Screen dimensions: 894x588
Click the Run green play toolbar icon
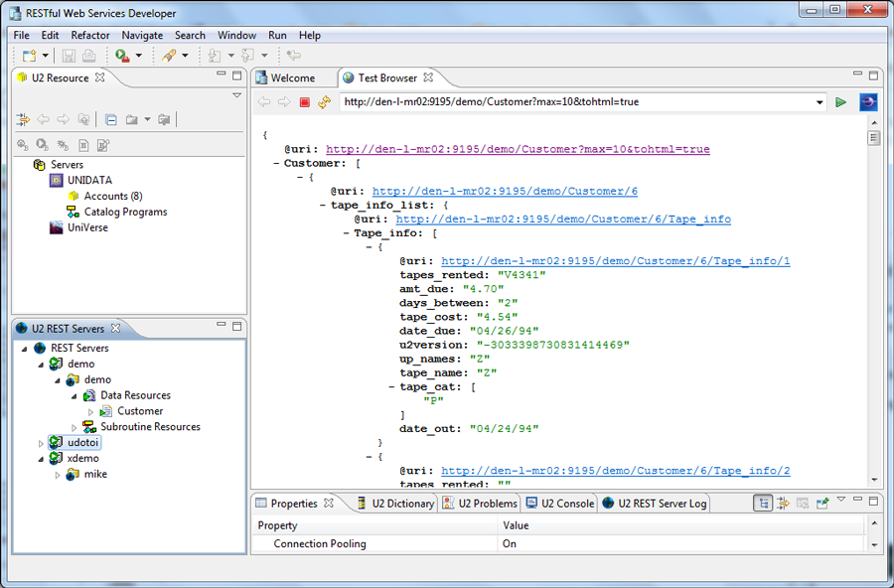tap(121, 56)
